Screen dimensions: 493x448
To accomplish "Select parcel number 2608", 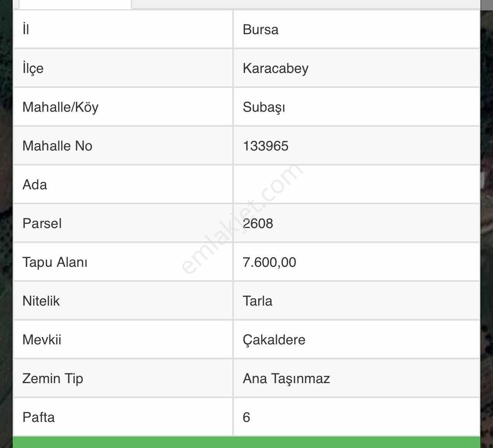I will (x=258, y=223).
